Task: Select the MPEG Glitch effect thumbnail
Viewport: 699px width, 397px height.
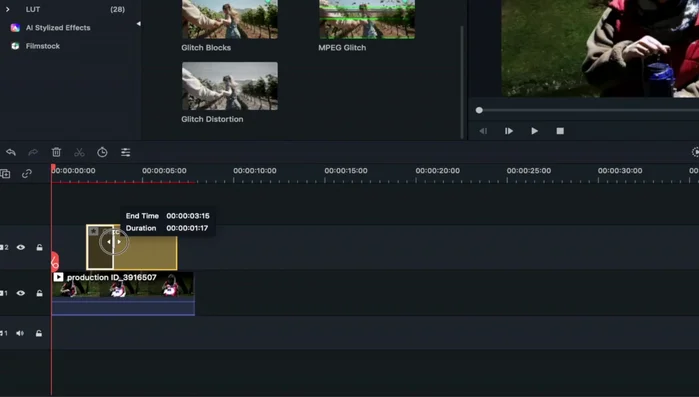Action: (367, 19)
